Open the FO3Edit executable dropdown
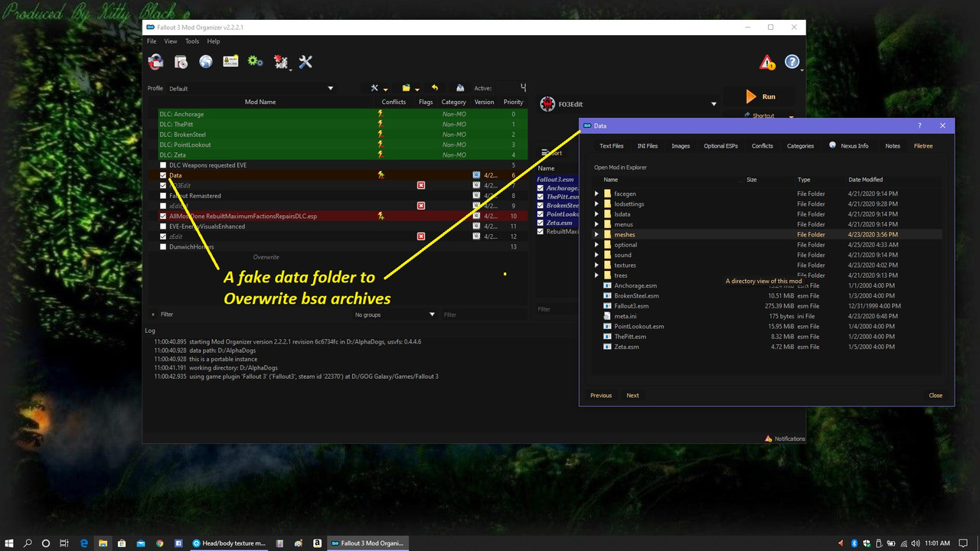Screen dimensions: 980x551 629,103
